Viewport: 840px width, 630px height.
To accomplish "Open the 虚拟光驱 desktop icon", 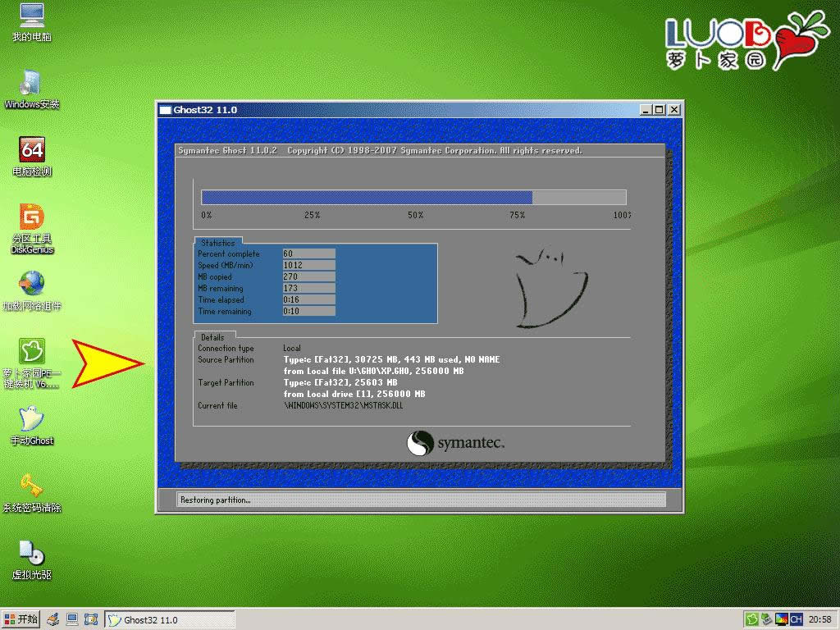I will [x=32, y=560].
